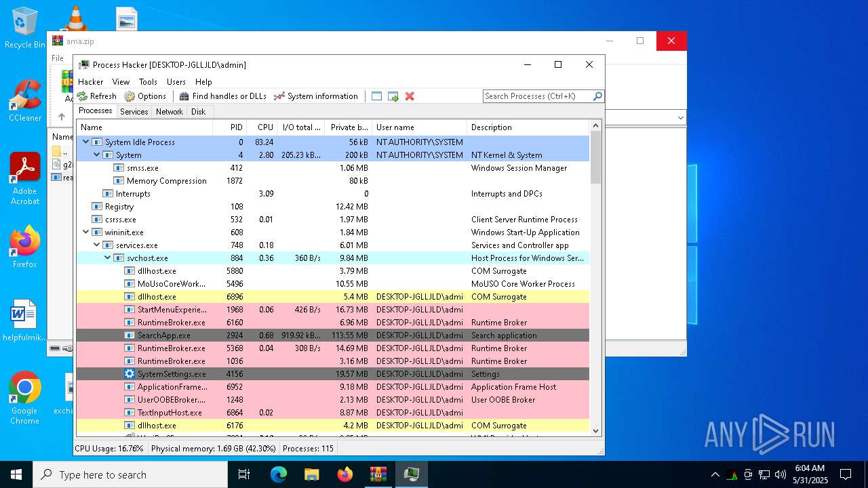Viewport: 868px width, 488px height.
Task: Sort by the User name column header
Action: click(420, 127)
